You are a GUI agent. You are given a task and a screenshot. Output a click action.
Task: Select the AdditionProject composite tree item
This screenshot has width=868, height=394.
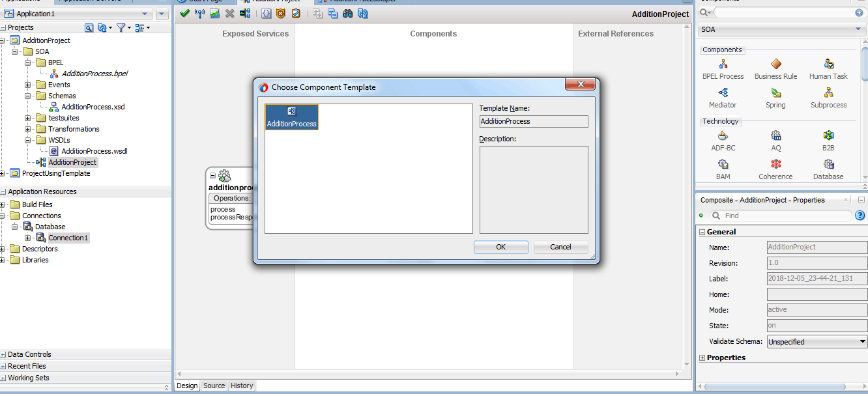pos(72,162)
